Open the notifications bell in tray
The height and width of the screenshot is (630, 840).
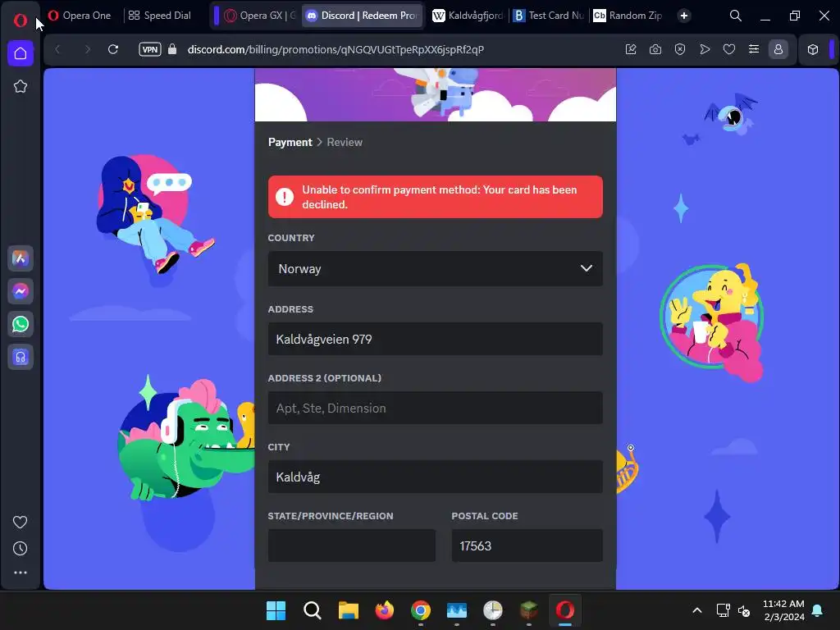[x=818, y=610]
